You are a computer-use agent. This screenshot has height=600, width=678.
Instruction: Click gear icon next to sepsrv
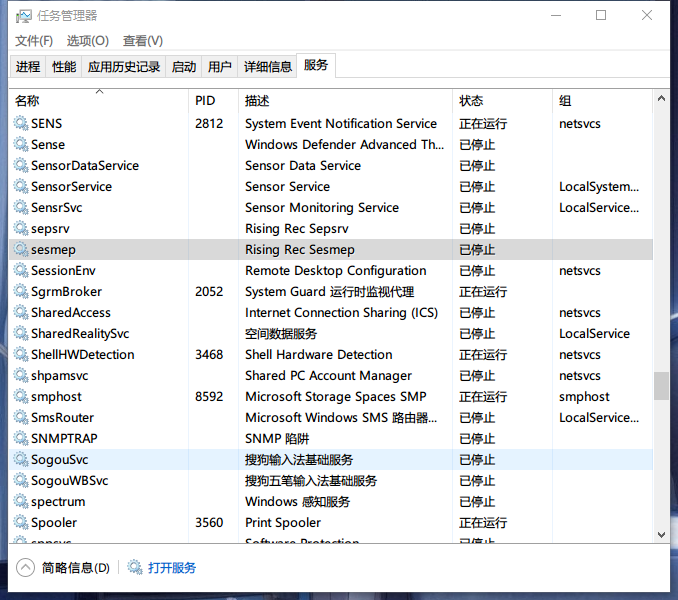click(21, 228)
